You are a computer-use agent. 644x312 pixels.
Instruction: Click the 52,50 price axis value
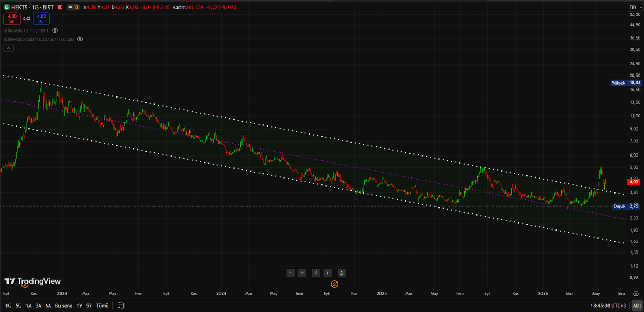click(x=634, y=14)
